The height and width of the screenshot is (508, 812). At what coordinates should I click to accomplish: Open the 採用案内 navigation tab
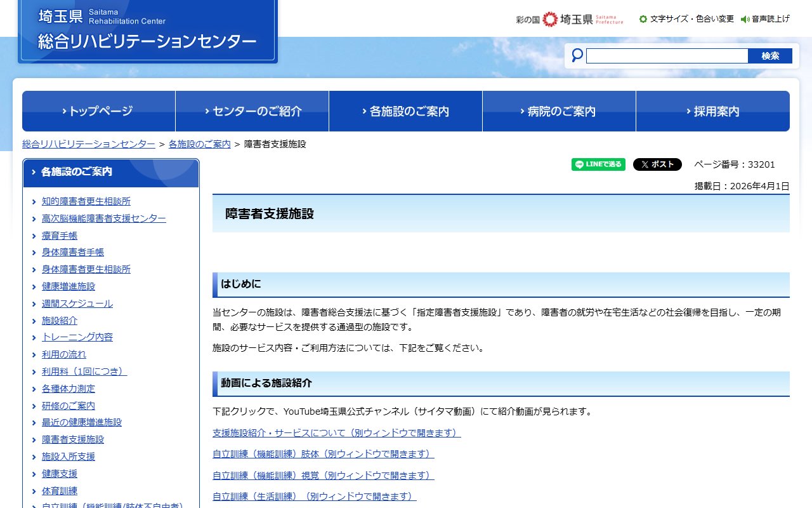(x=713, y=111)
